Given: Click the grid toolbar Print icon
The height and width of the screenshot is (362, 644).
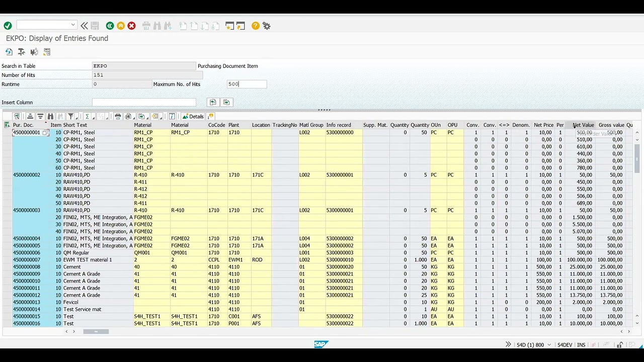Looking at the screenshot, I should click(x=118, y=116).
